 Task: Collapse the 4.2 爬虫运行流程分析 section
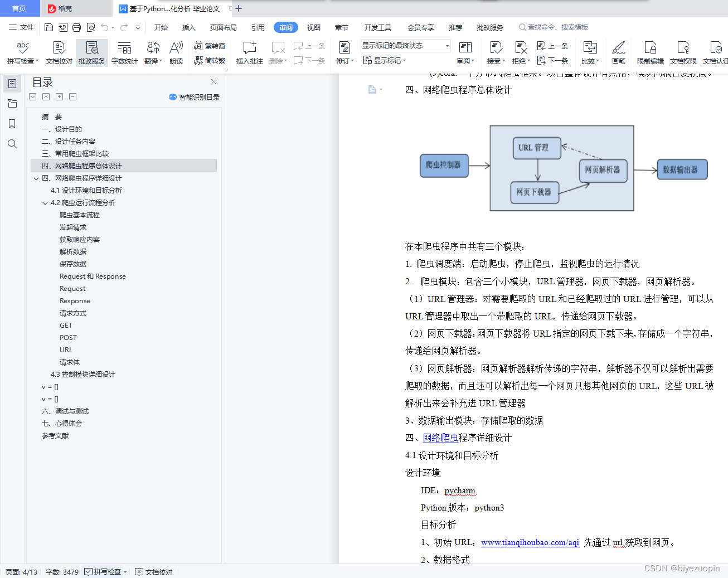45,202
